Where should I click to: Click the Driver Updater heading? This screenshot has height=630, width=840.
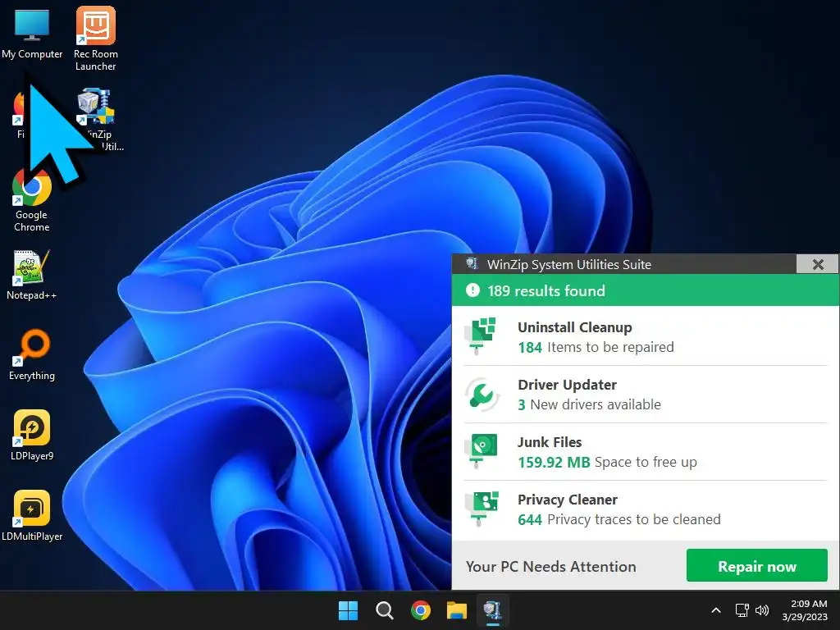(x=568, y=385)
